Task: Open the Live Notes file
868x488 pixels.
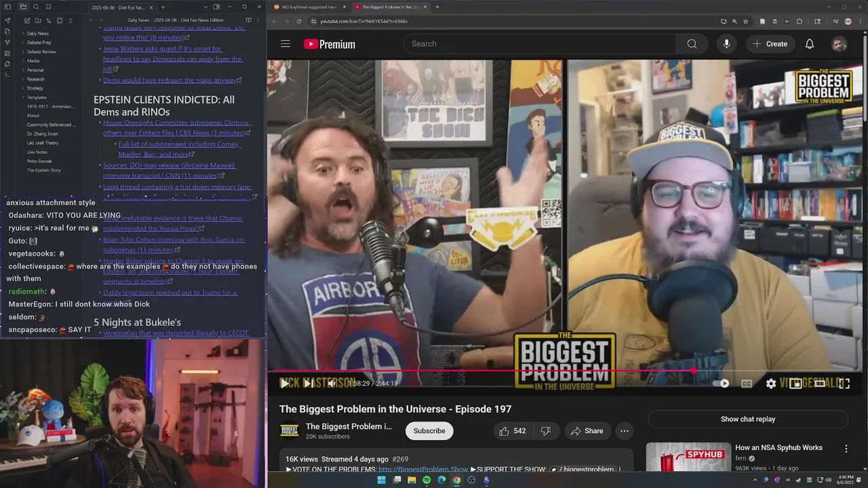Action: pos(37,152)
